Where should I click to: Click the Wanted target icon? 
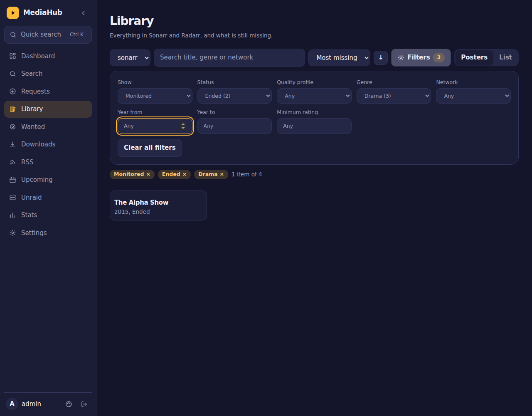pos(13,126)
